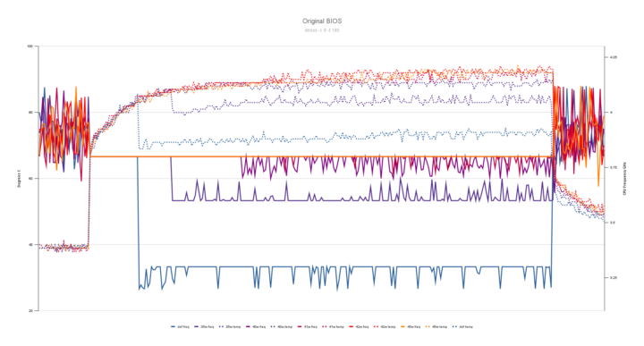Toggle the '42w temp' legend series
The image size is (644, 346).
point(385,326)
